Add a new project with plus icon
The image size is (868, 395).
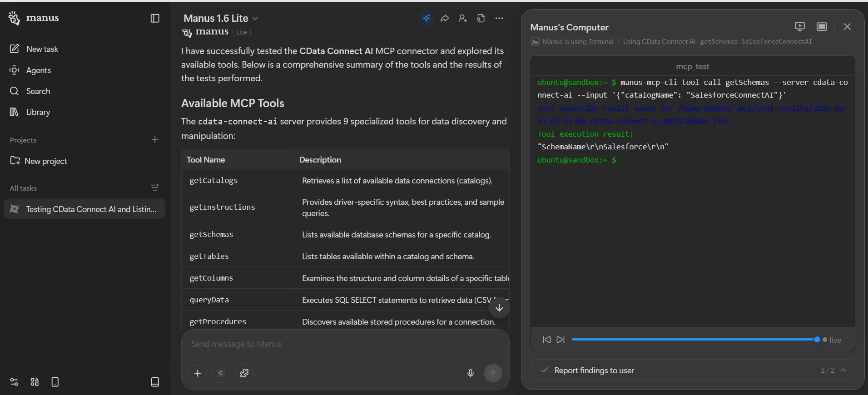pos(155,140)
